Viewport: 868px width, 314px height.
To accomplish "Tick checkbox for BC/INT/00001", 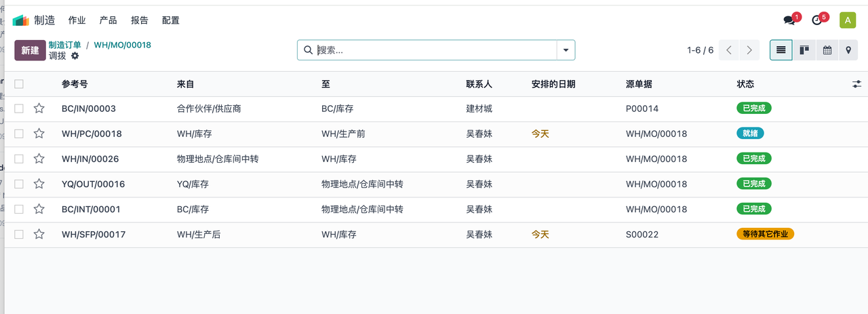I will (19, 209).
